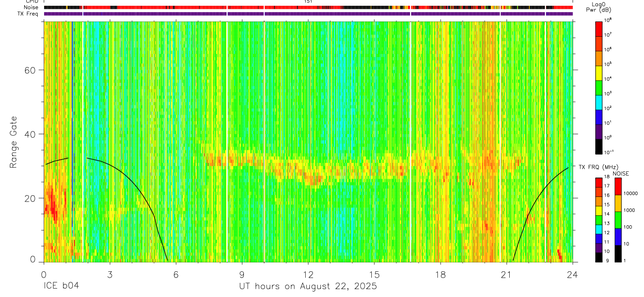Viewport: 644px width, 297px height.
Task: Click the '18' tick label on the x-axis
Action: pos(441,274)
